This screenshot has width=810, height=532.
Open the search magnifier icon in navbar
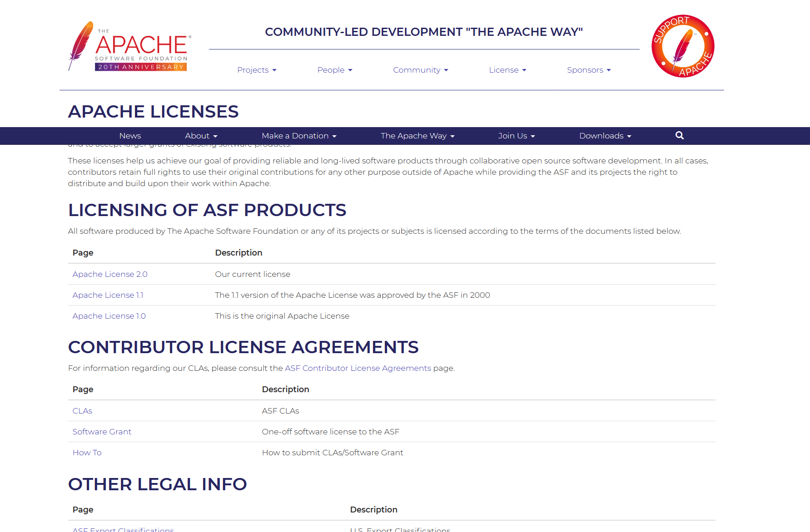(680, 135)
